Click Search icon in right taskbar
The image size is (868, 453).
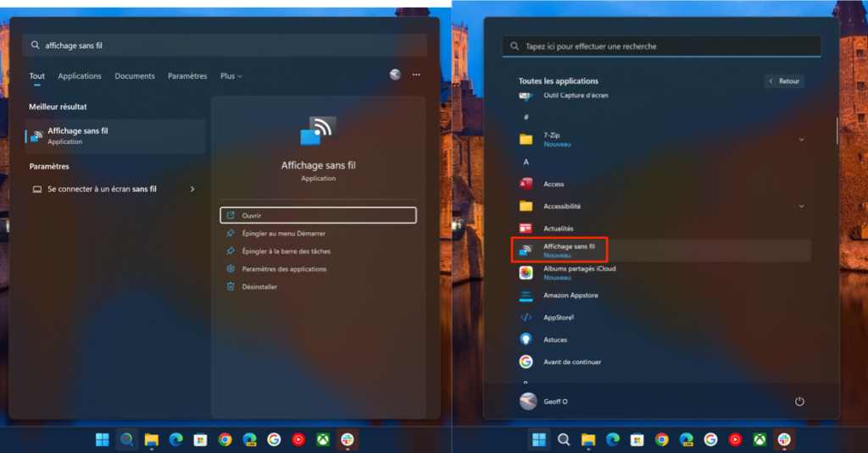click(564, 439)
